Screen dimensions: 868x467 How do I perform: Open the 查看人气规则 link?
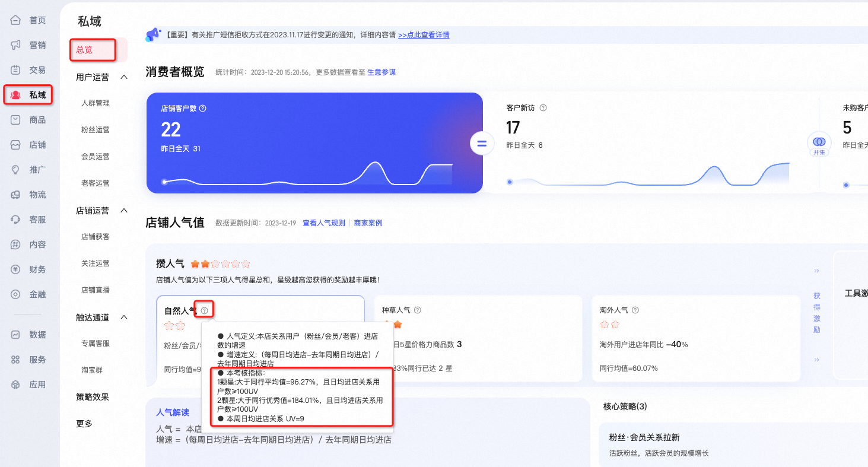[324, 223]
